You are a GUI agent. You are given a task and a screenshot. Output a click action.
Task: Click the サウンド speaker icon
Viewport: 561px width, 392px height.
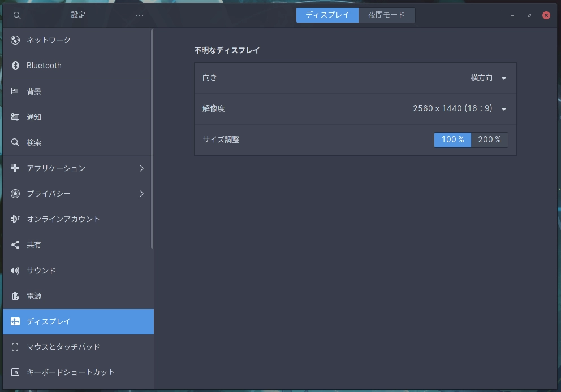15,271
